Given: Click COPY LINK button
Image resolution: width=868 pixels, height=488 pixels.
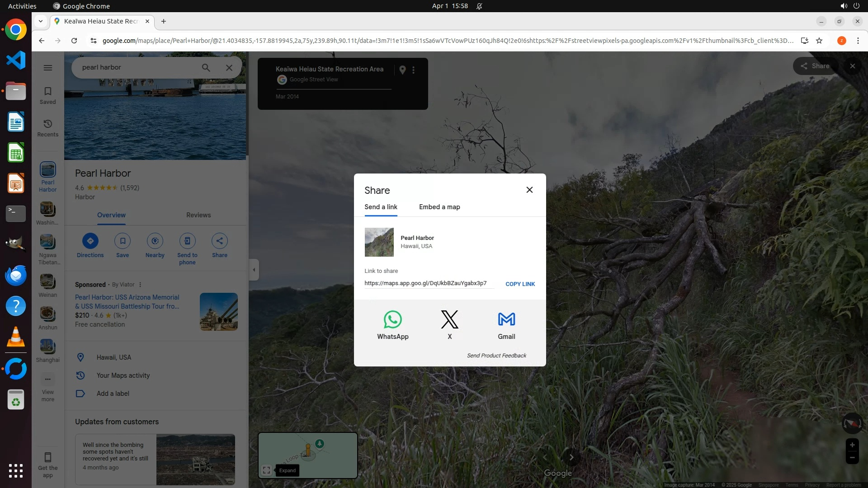Looking at the screenshot, I should (520, 284).
